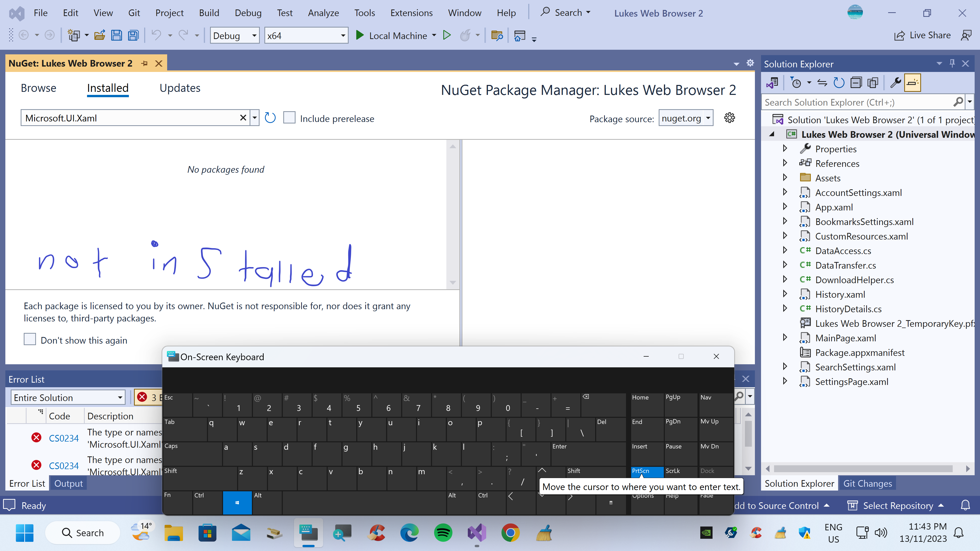This screenshot has width=980, height=551.
Task: Check the Include prerelease checkbox
Action: tap(289, 118)
